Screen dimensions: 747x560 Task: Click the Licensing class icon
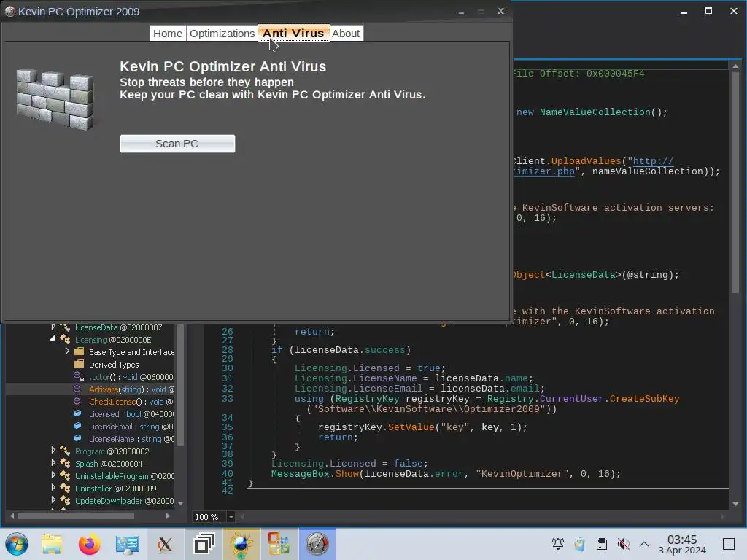[x=65, y=340]
